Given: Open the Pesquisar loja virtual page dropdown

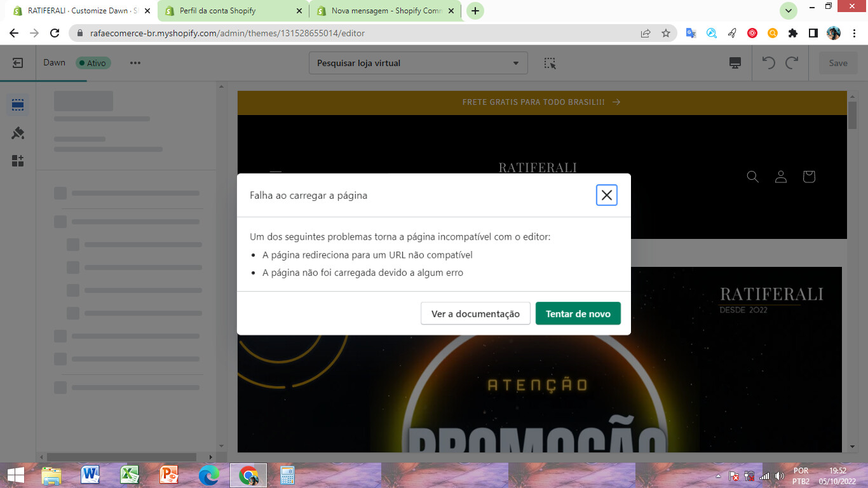Looking at the screenshot, I should pos(418,63).
